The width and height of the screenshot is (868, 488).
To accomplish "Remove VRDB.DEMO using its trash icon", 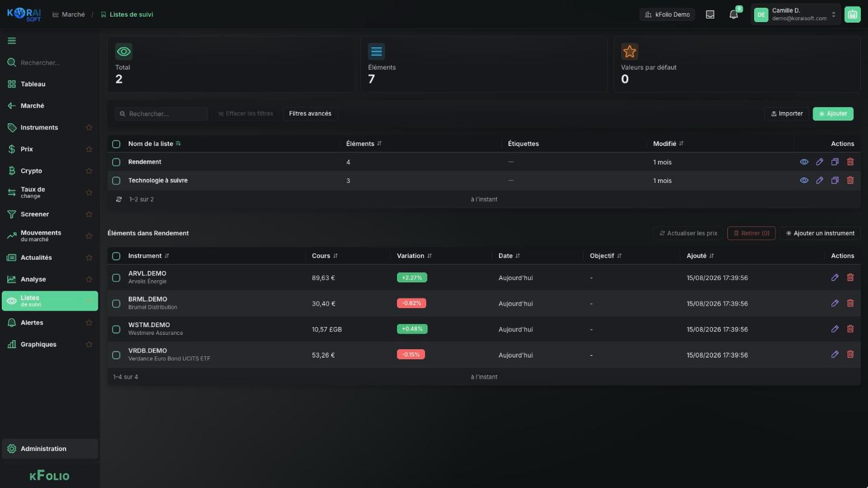I will pos(850,355).
